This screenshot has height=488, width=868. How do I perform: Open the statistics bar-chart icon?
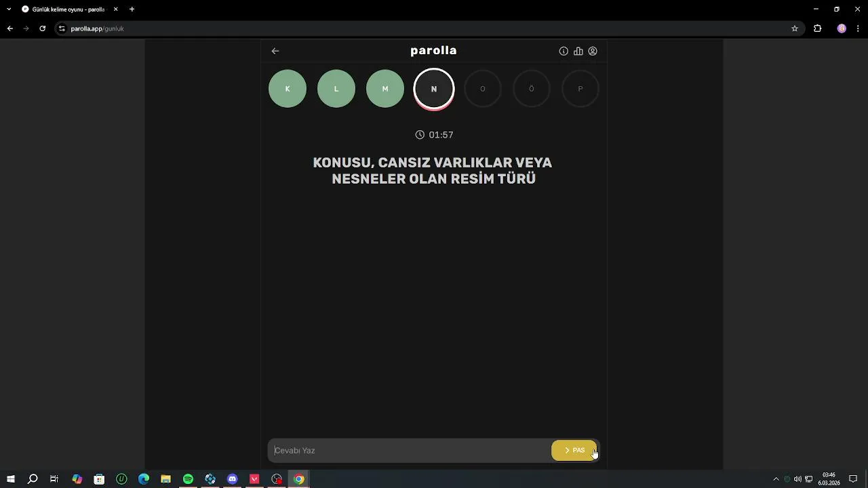pos(578,51)
